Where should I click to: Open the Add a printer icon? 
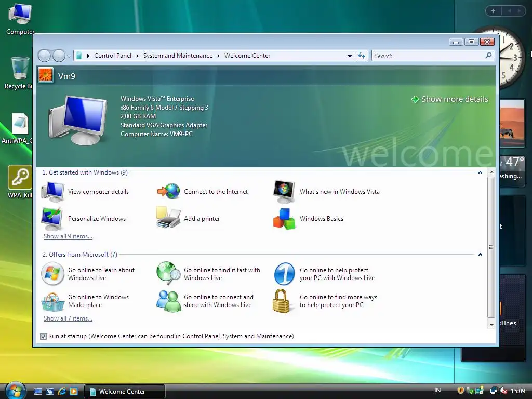coord(168,218)
